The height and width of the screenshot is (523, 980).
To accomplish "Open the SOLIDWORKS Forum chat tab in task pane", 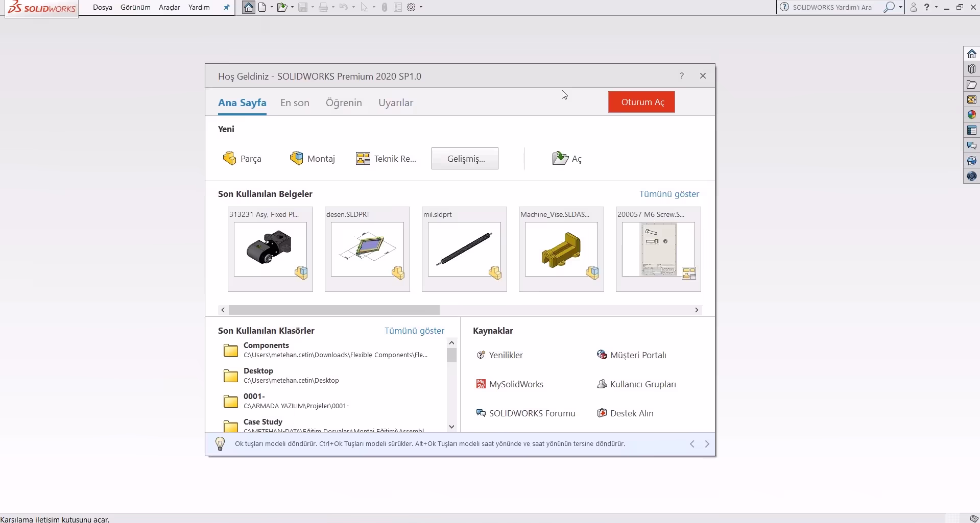I will (x=971, y=145).
